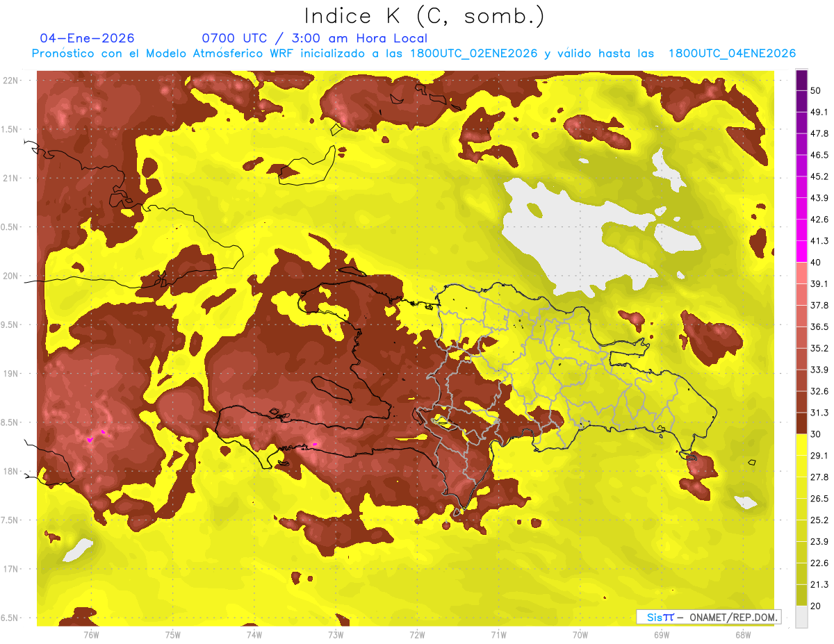The width and height of the screenshot is (834, 644).
Task: Click the colorbar value '35.2'
Action: (x=819, y=348)
